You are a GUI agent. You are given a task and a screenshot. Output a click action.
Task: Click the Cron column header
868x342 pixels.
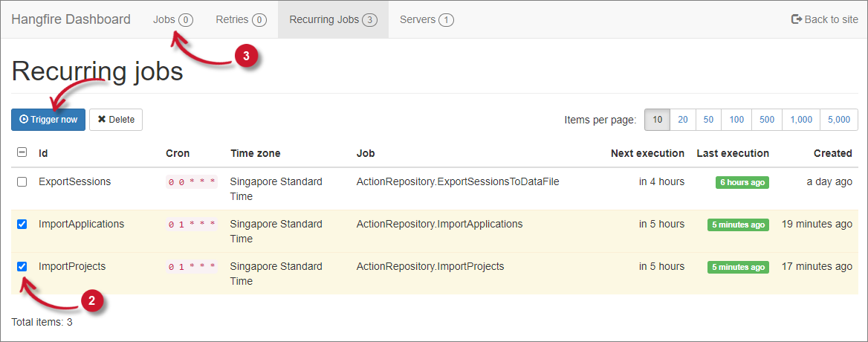pos(178,153)
